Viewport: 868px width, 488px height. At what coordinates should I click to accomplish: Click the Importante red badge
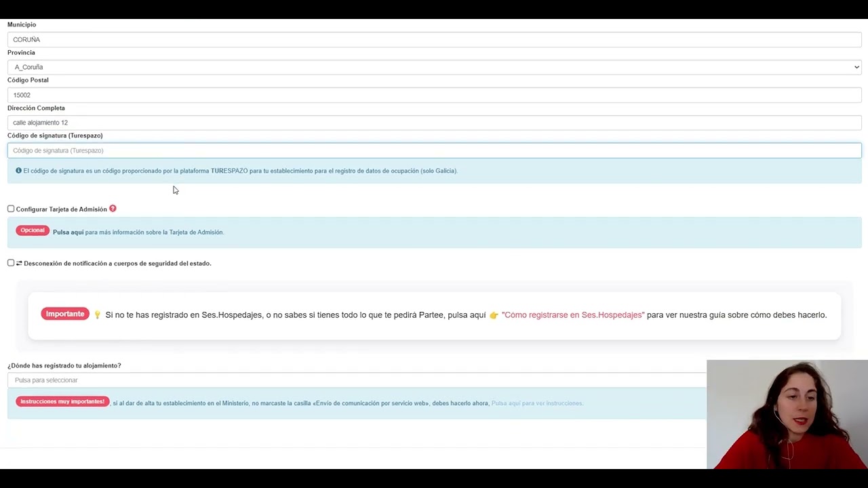65,314
